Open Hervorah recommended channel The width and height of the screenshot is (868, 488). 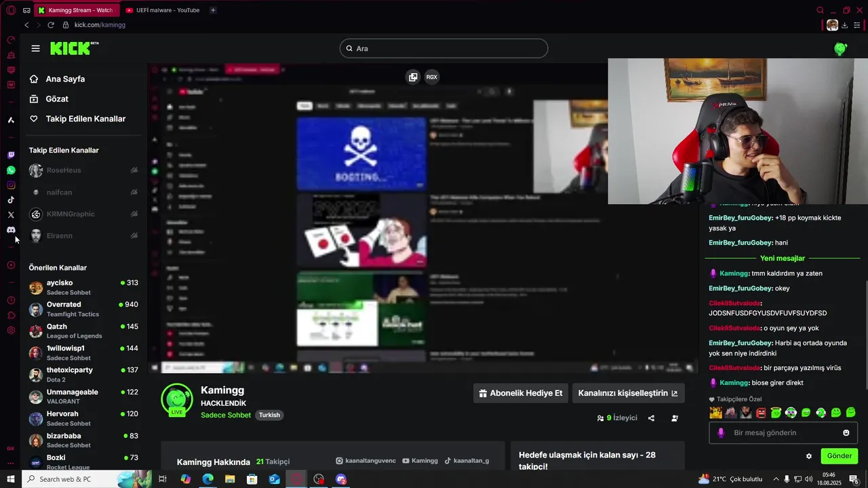[83, 418]
